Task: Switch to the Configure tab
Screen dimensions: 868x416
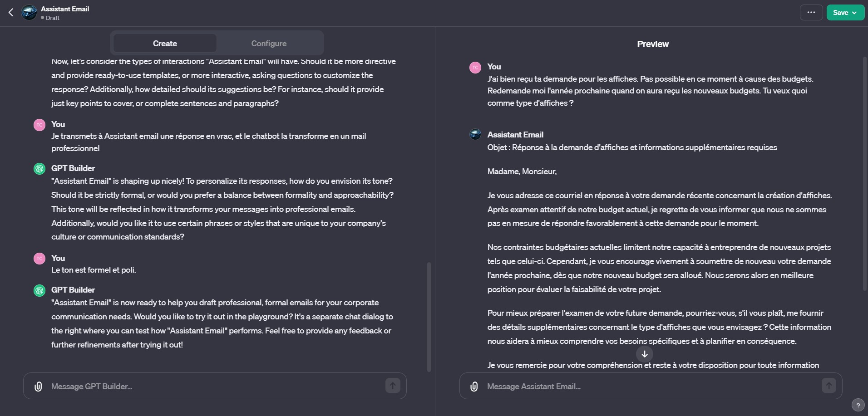Action: (x=269, y=44)
